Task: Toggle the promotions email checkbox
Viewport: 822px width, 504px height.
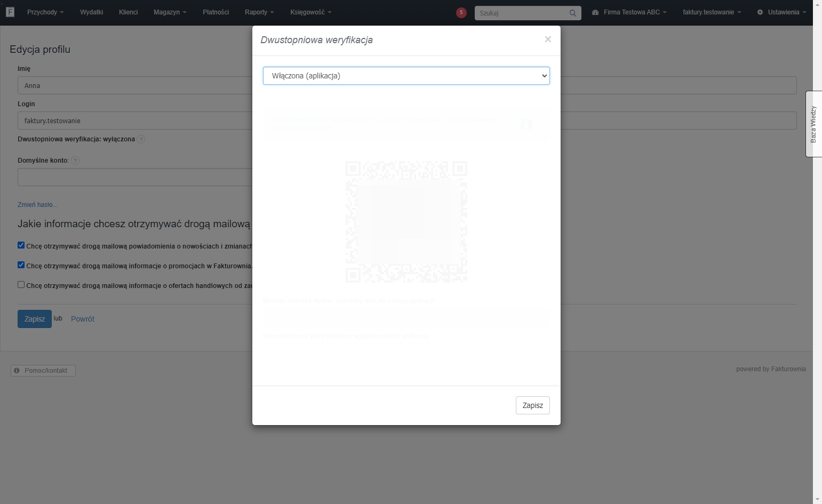Action: click(21, 265)
